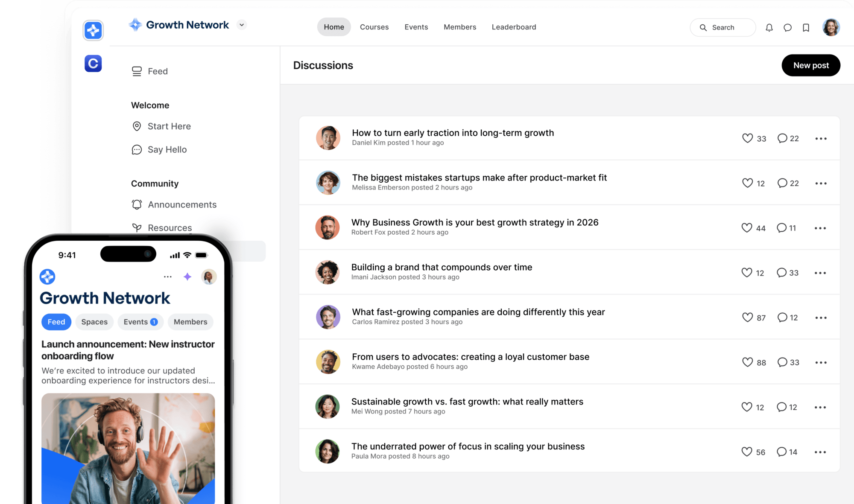Viewport: 854px width, 504px height.
Task: Like Melissa Emberson's post
Action: (747, 183)
